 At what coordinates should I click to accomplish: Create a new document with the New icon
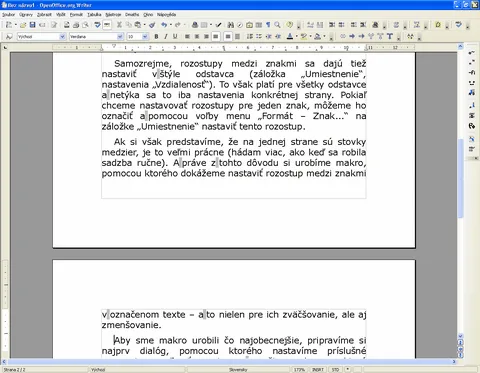pos(9,25)
